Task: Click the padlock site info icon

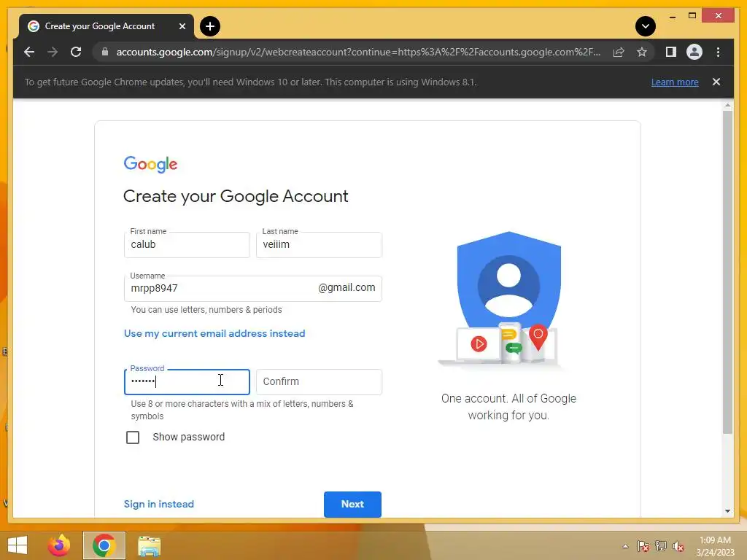Action: click(105, 52)
